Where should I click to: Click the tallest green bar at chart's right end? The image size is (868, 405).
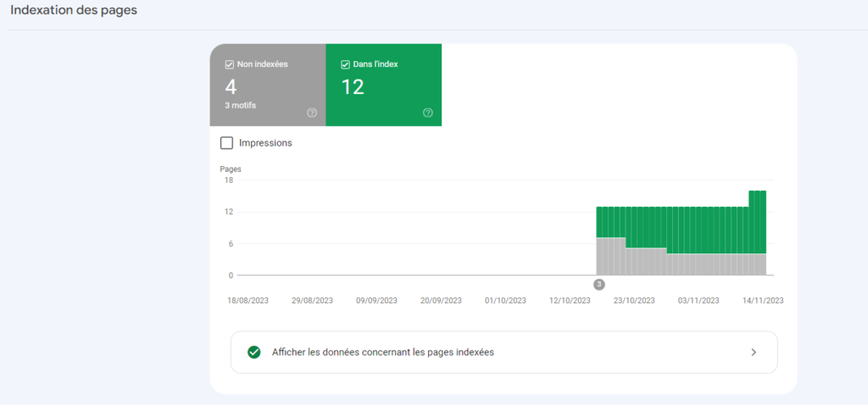[757, 220]
